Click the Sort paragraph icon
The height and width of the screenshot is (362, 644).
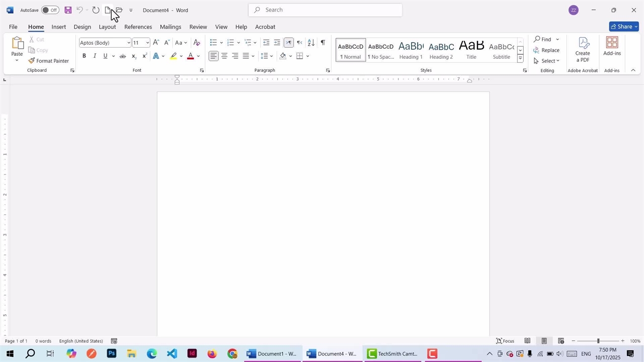pos(311,43)
